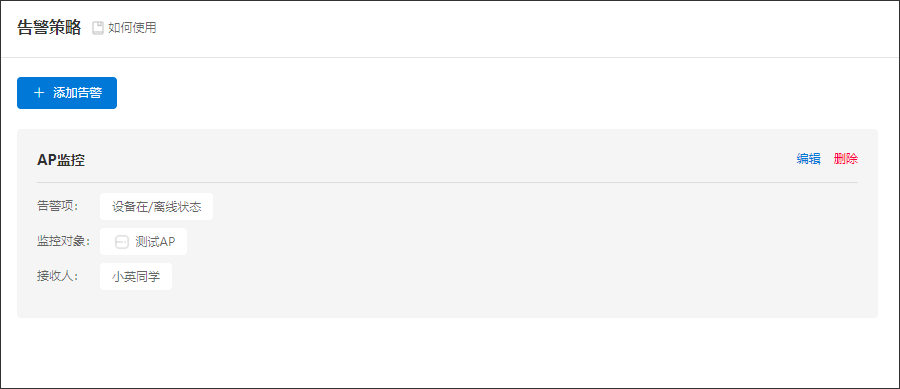The width and height of the screenshot is (900, 389).
Task: Click the 添加告警 button label
Action: [x=77, y=93]
